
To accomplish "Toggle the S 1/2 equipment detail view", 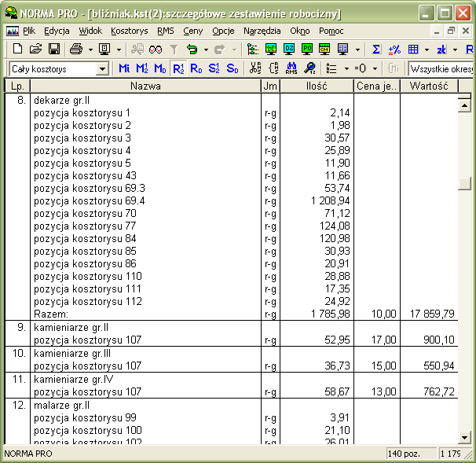I will click(214, 68).
